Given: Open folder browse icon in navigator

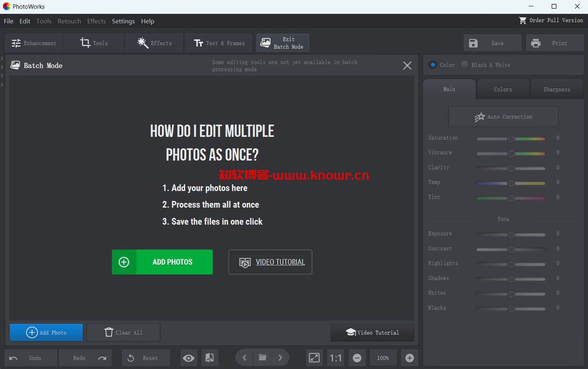Looking at the screenshot, I should (x=263, y=358).
